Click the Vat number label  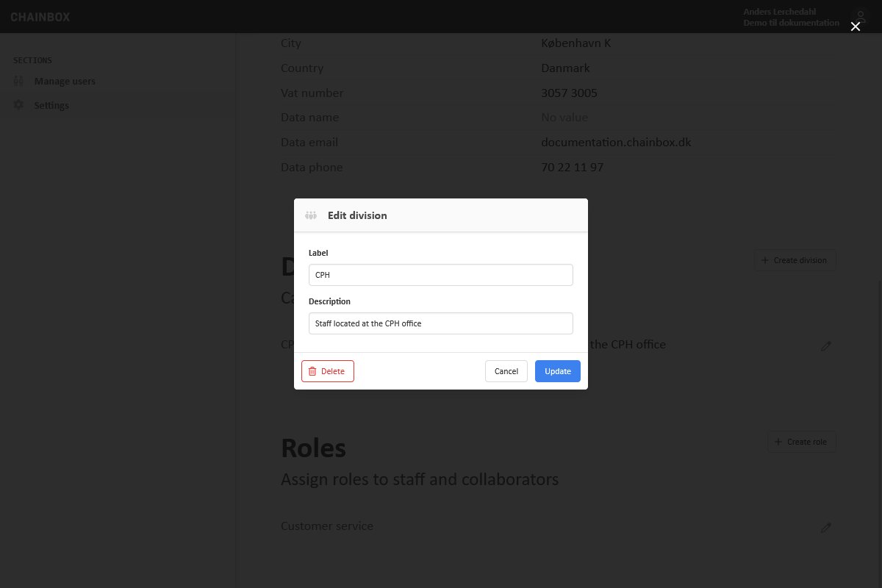(312, 93)
